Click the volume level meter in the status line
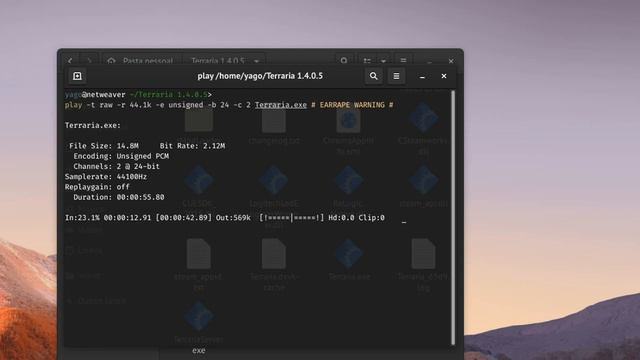The height and width of the screenshot is (360, 640). click(292, 218)
